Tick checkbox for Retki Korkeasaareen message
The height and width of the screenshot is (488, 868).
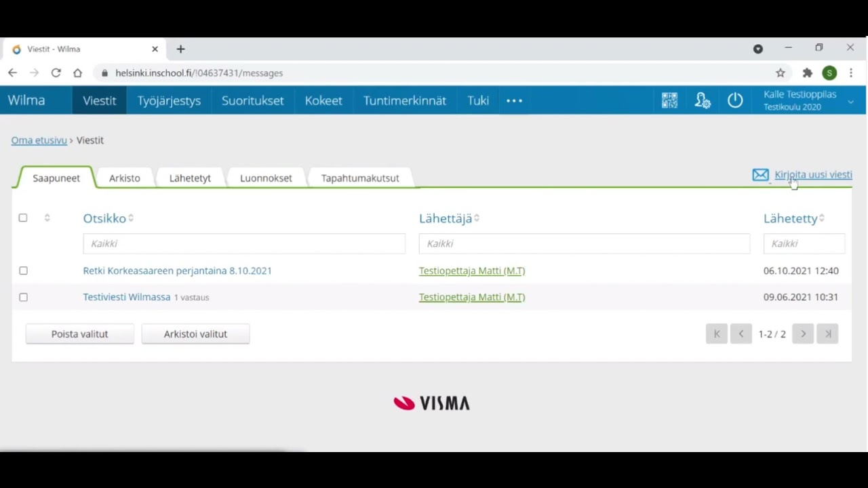pos(23,270)
